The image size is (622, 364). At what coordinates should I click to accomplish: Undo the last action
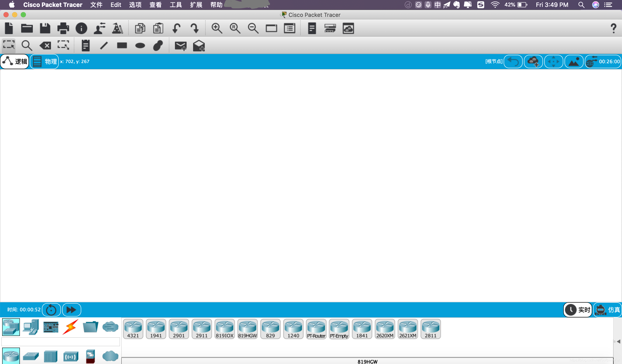pyautogui.click(x=176, y=28)
